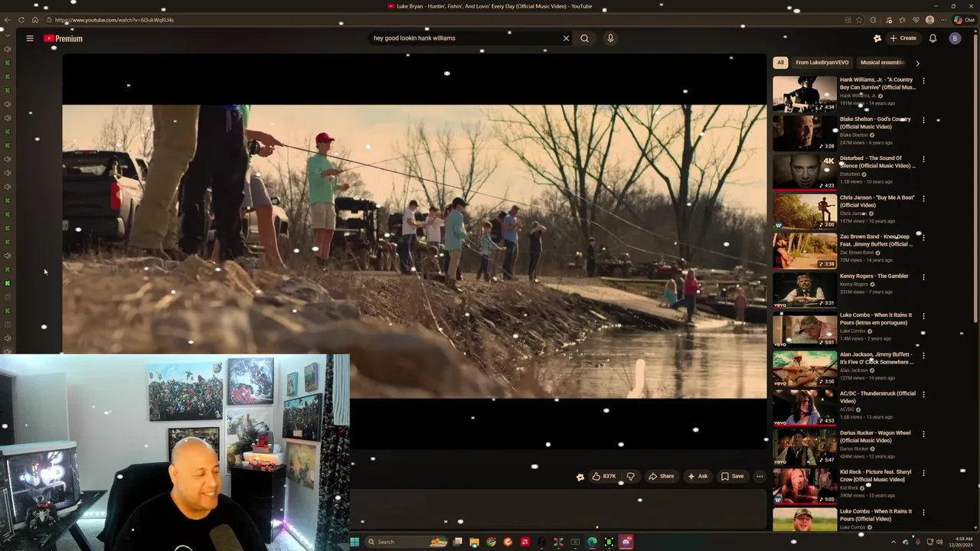Image resolution: width=980 pixels, height=551 pixels.
Task: Click the Zac Brown Band channel name
Action: (857, 253)
